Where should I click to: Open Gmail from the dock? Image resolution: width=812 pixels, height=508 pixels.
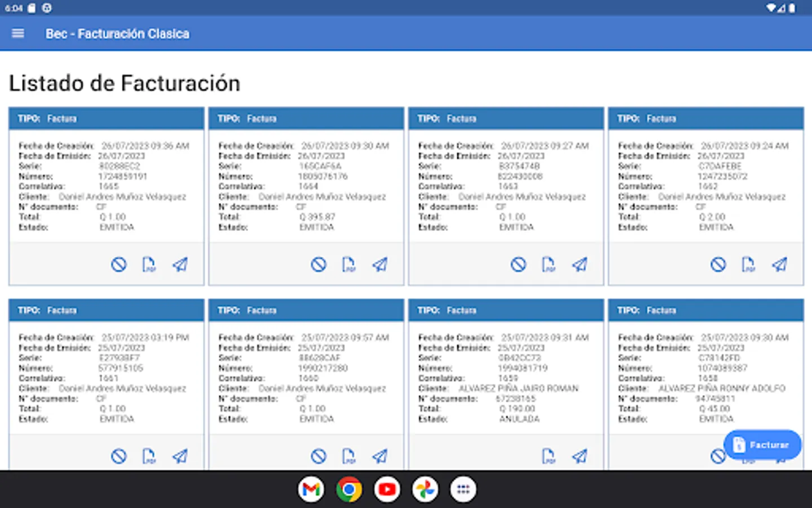[311, 489]
